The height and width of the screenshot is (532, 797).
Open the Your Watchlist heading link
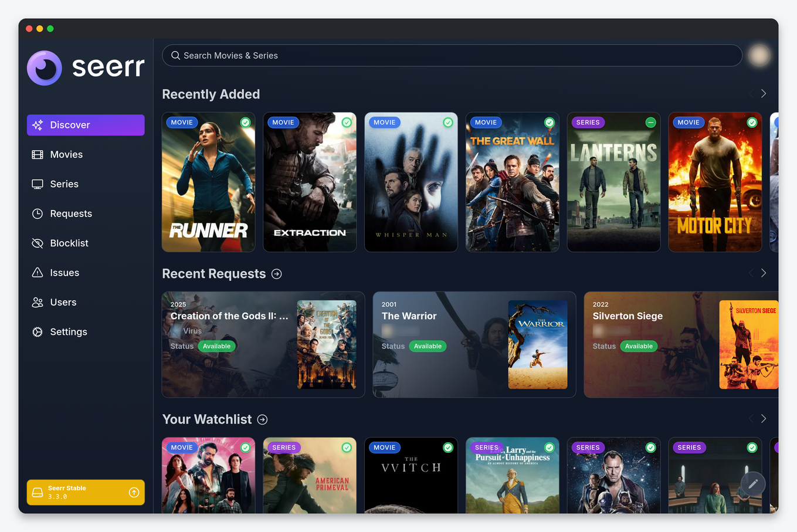coord(207,419)
